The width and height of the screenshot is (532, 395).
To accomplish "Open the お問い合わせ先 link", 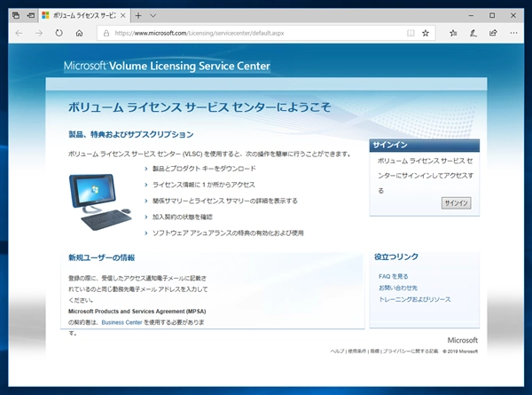I will click(397, 288).
